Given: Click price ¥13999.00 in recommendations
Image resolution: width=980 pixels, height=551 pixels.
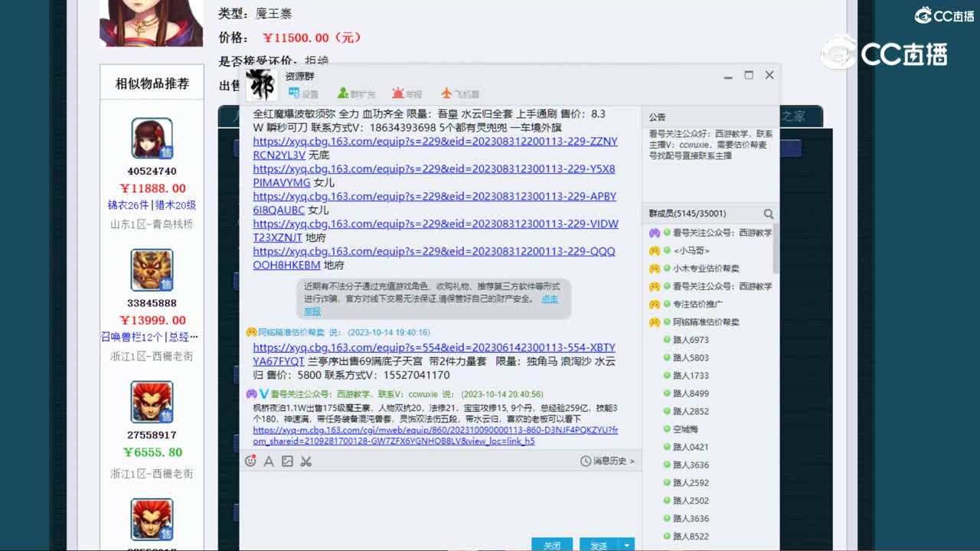Looking at the screenshot, I should (x=152, y=320).
